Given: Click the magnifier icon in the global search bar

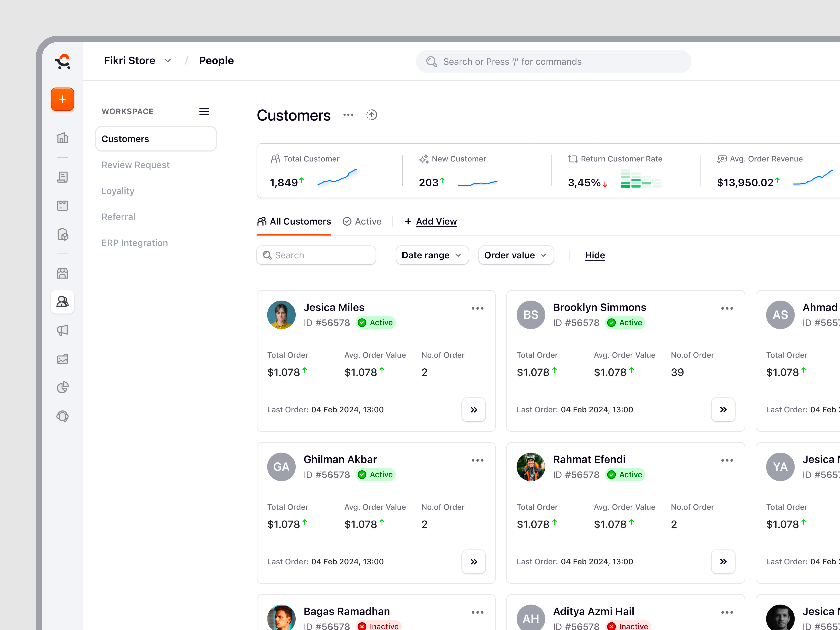Looking at the screenshot, I should 431,61.
